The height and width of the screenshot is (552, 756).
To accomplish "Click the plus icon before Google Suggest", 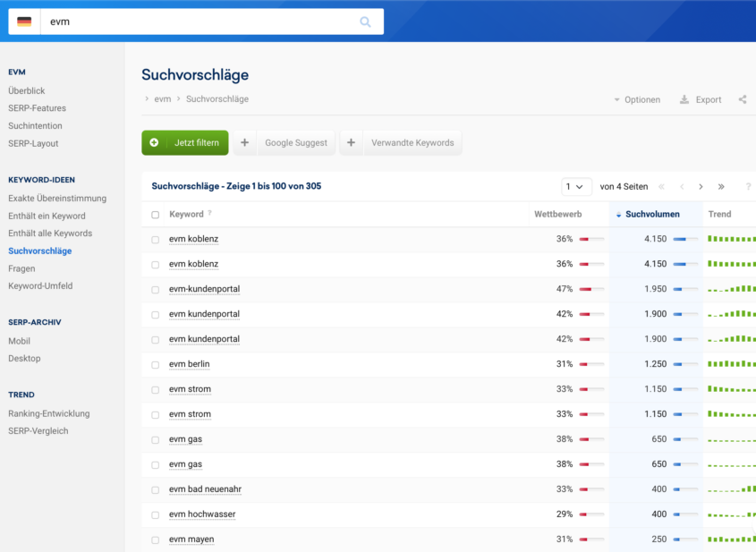I will 245,143.
